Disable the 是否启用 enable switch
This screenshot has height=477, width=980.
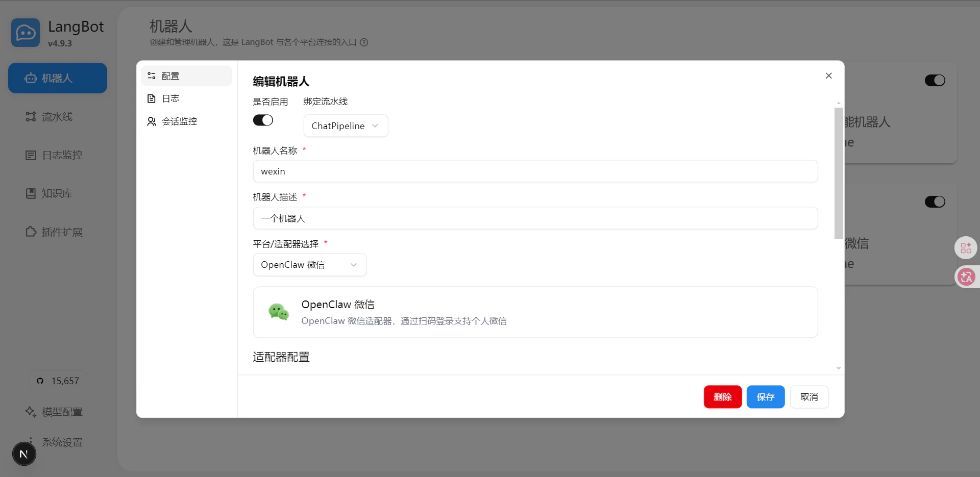pos(263,120)
